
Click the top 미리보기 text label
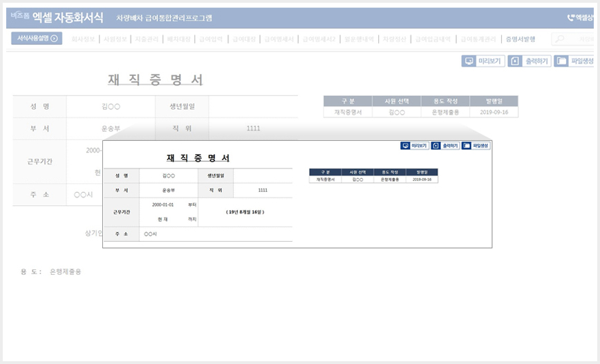coord(489,61)
